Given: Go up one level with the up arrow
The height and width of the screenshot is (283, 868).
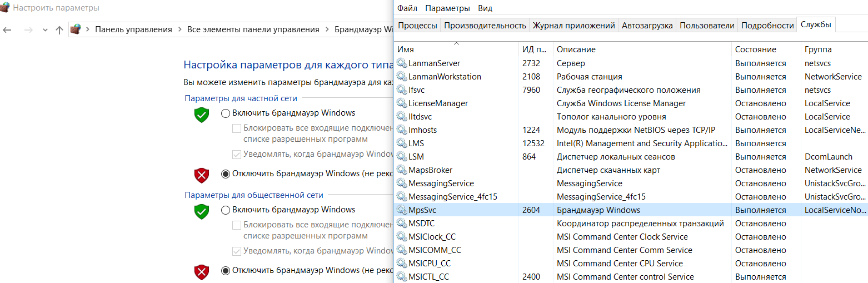Looking at the screenshot, I should click(x=59, y=30).
